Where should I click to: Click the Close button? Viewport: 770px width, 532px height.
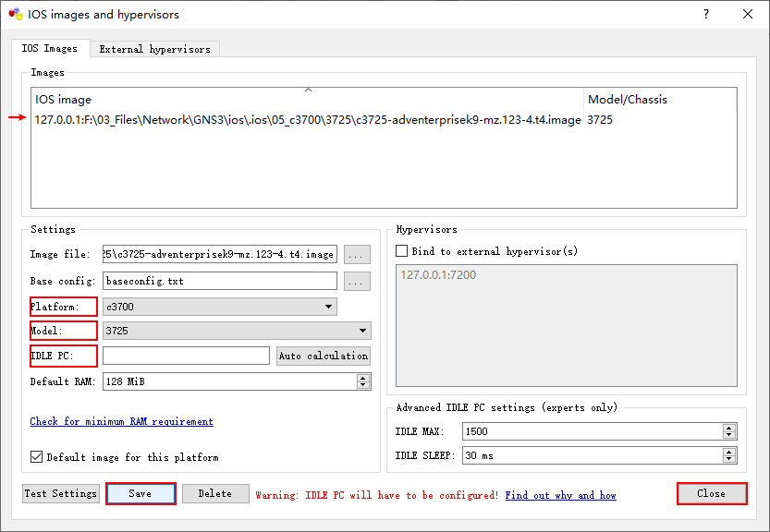pyautogui.click(x=712, y=494)
